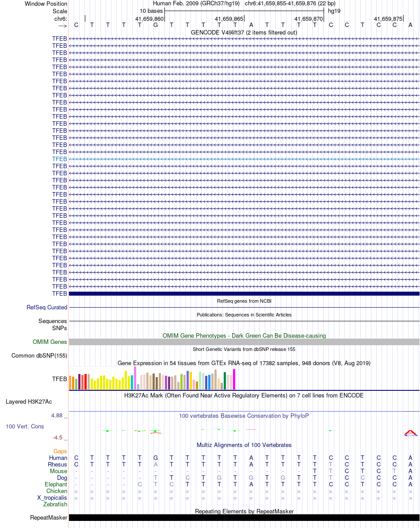420x528 pixels.
Task: Click the '10 bases' scale bar text
Action: [x=151, y=11]
